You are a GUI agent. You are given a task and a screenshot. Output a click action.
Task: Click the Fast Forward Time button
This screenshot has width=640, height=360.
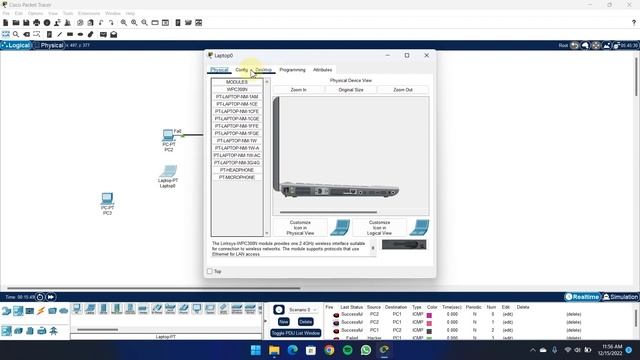click(51, 297)
